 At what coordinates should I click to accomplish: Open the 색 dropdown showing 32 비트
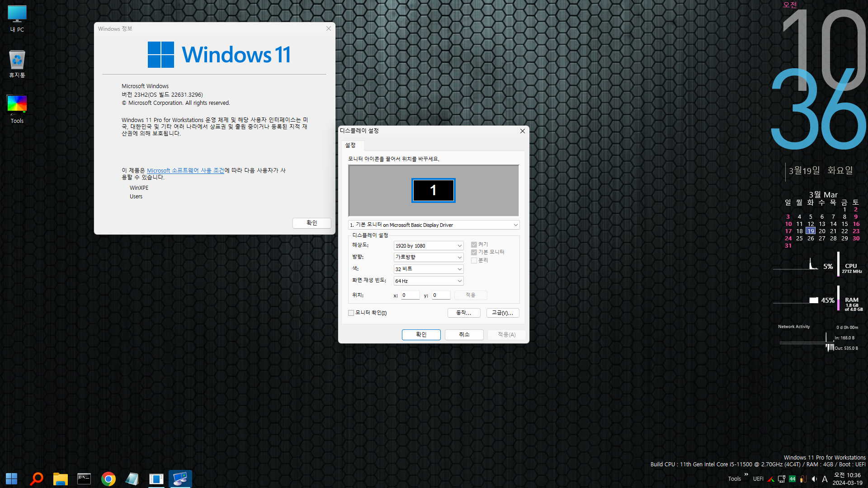point(429,269)
